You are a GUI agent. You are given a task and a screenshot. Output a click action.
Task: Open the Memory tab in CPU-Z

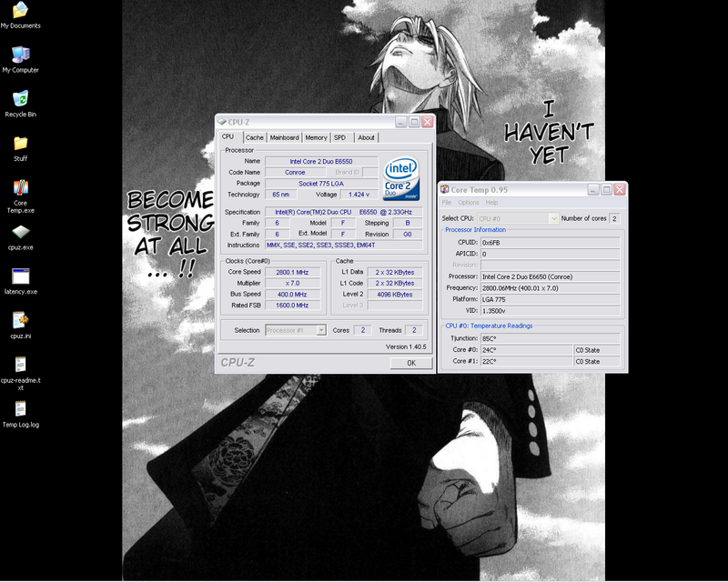click(x=316, y=138)
